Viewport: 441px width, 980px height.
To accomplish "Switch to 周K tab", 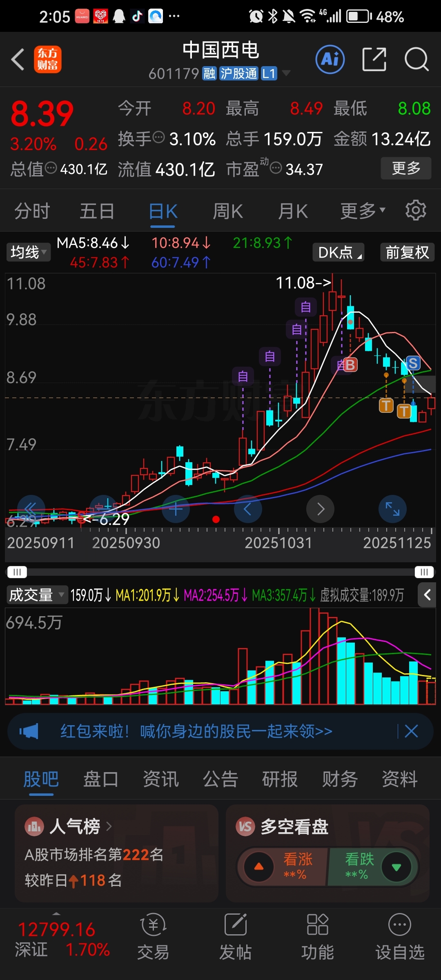I will pos(228,211).
